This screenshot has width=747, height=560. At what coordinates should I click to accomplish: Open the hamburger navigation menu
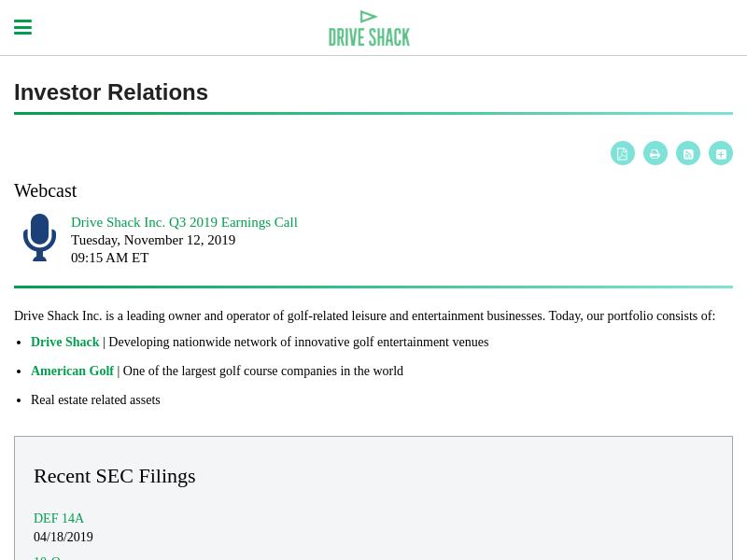(x=22, y=27)
